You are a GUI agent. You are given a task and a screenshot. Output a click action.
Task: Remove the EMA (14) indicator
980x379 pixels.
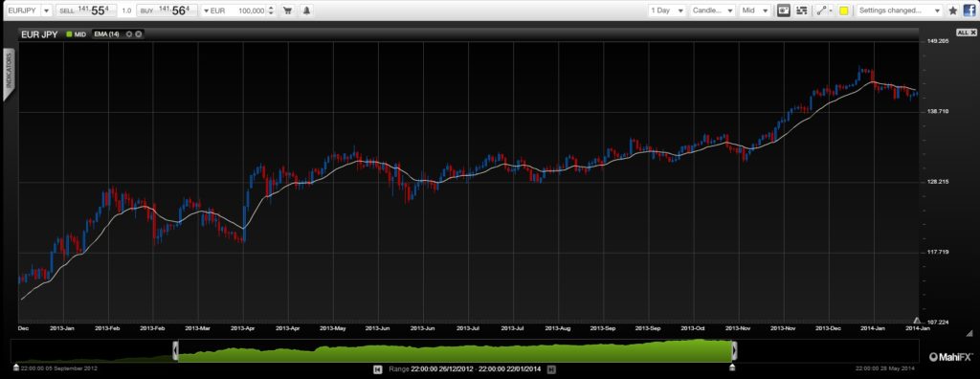[138, 34]
